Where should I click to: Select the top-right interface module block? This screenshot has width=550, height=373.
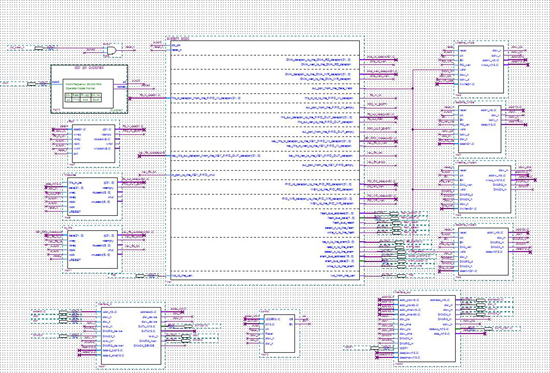pyautogui.click(x=481, y=69)
